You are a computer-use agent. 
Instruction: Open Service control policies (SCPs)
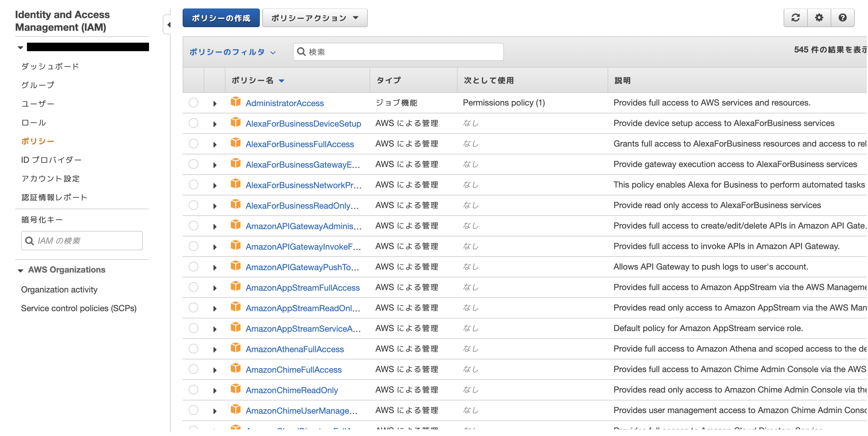point(78,308)
